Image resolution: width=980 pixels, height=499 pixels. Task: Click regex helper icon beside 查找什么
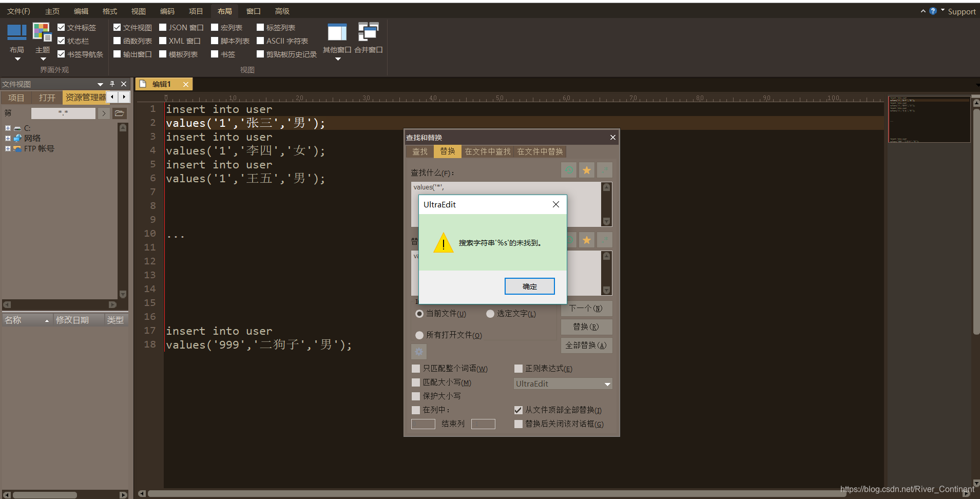point(605,170)
